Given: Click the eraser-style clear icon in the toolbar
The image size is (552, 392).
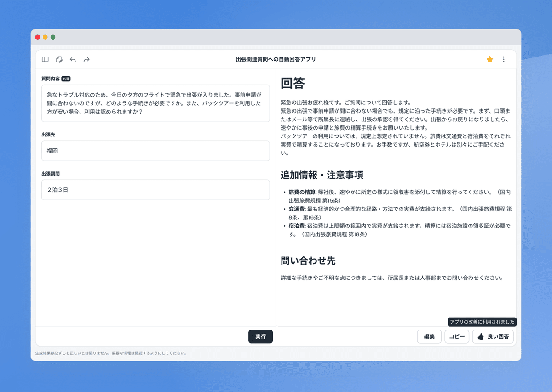Looking at the screenshot, I should (x=59, y=59).
